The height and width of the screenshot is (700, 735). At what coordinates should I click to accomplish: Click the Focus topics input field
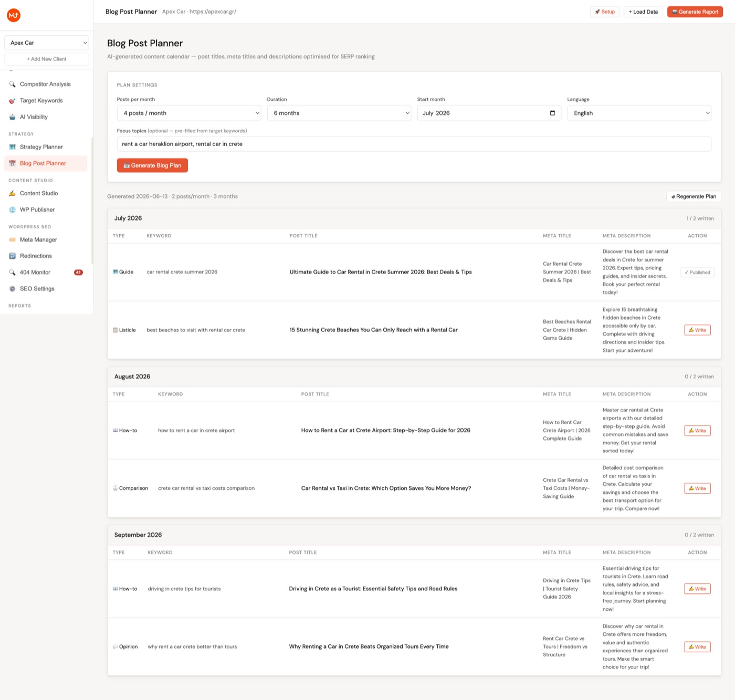tap(414, 144)
